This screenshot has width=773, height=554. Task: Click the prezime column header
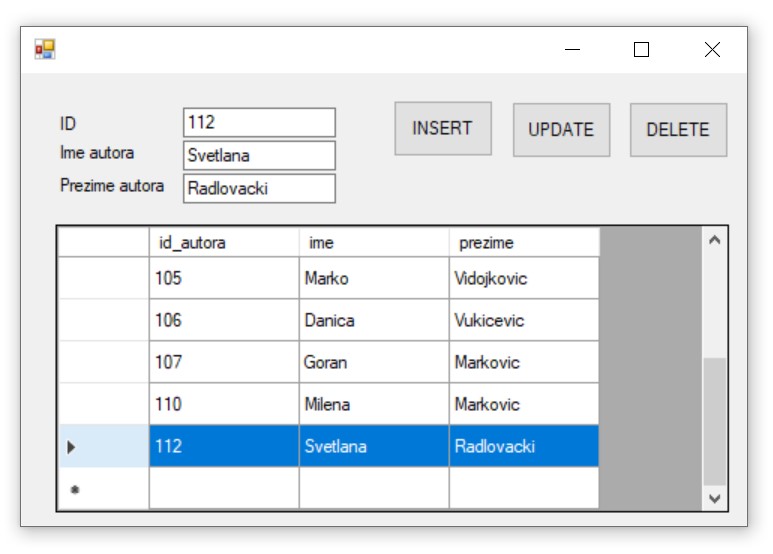tap(523, 243)
